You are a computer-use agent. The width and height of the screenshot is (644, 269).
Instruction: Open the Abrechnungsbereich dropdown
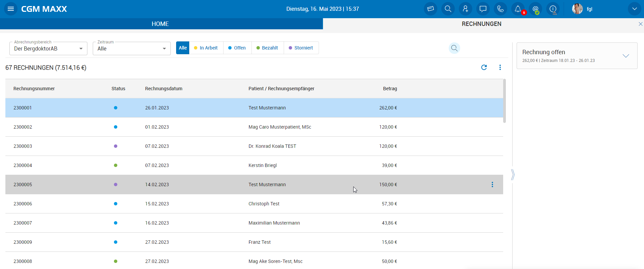[x=48, y=48]
